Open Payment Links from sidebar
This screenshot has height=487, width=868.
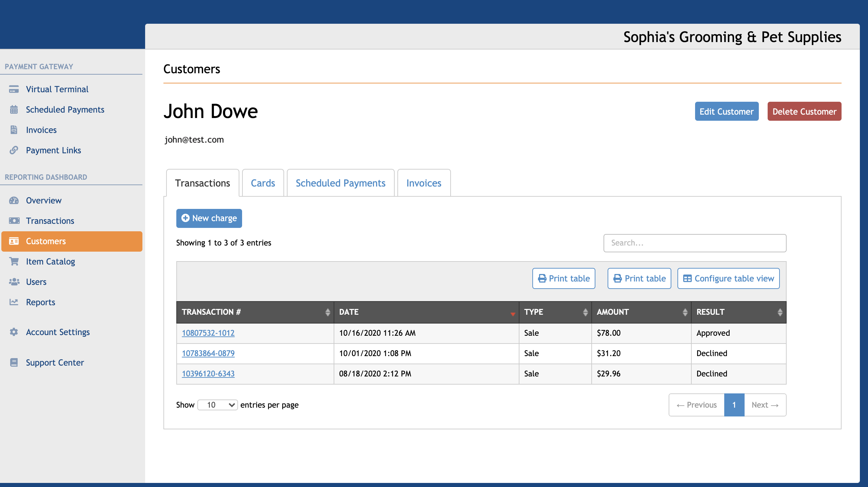pos(53,150)
